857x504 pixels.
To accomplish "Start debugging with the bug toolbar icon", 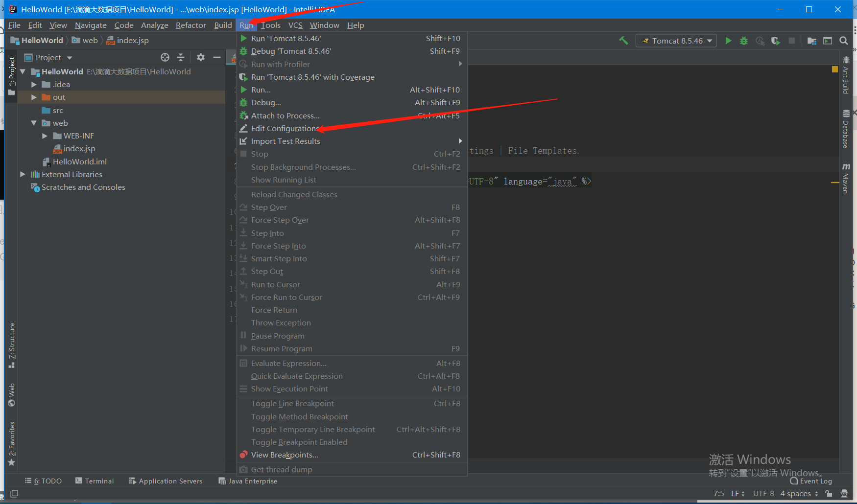I will (x=744, y=41).
